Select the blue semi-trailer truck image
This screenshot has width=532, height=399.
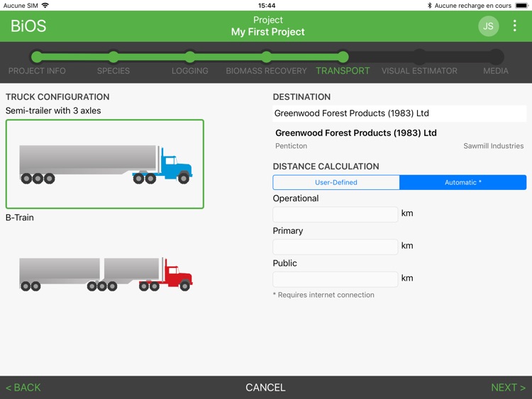[105, 164]
